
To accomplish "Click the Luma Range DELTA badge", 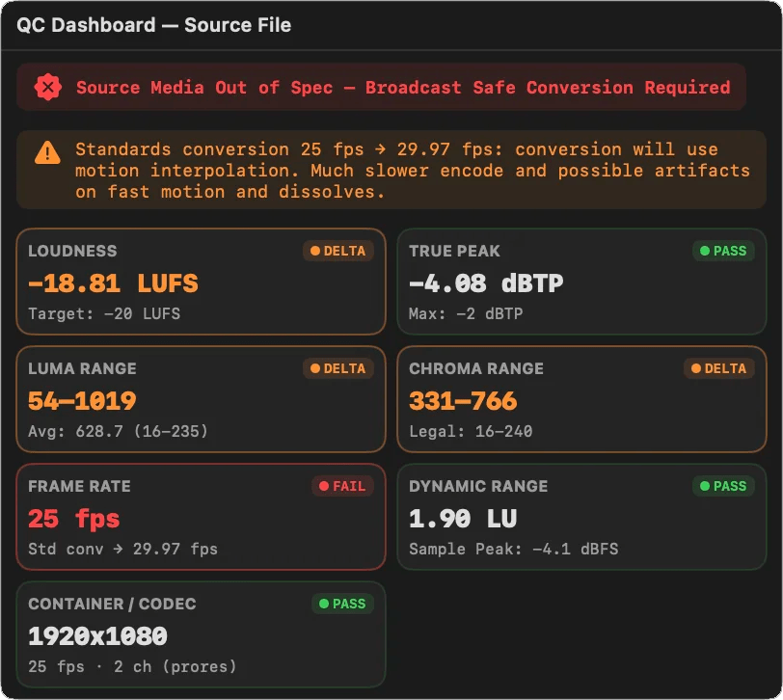I will tap(338, 368).
